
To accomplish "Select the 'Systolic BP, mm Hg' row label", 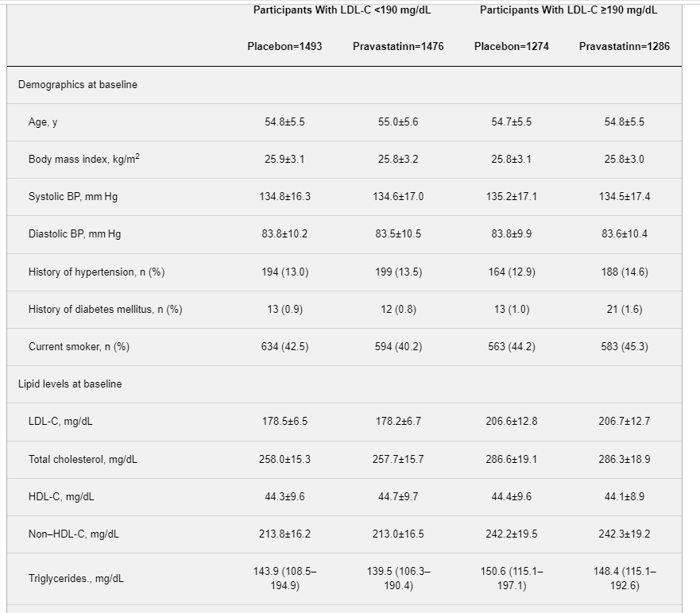I will click(73, 197).
